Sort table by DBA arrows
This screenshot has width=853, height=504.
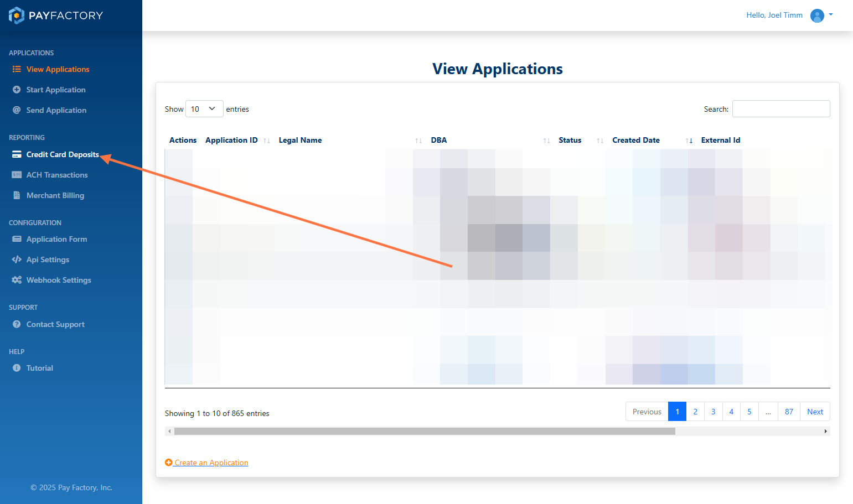[546, 141]
